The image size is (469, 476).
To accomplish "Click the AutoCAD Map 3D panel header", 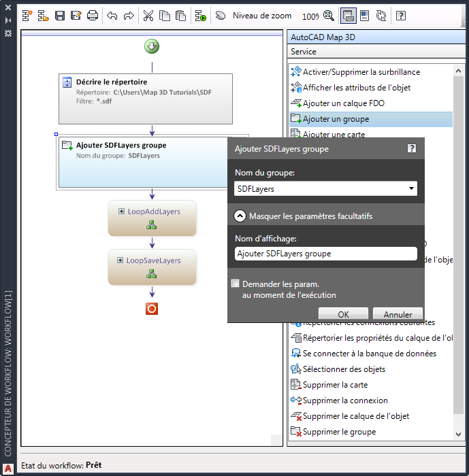I will [x=376, y=37].
